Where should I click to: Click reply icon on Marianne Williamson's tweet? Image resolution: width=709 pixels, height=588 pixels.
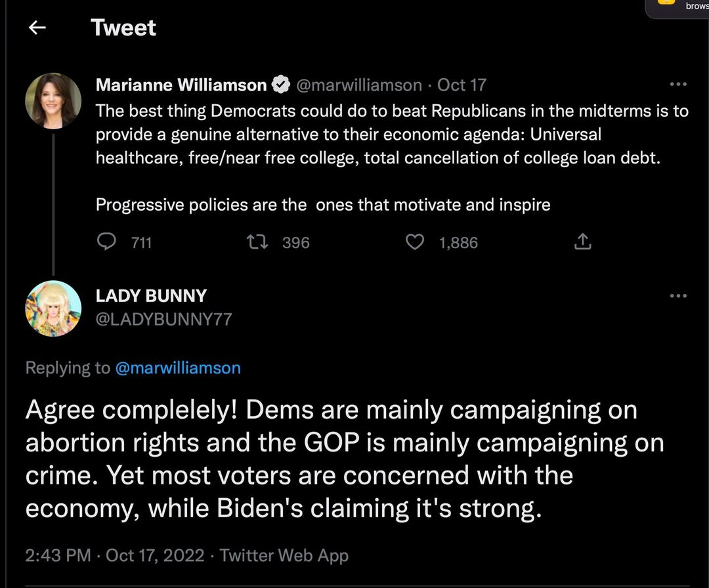pos(106,242)
